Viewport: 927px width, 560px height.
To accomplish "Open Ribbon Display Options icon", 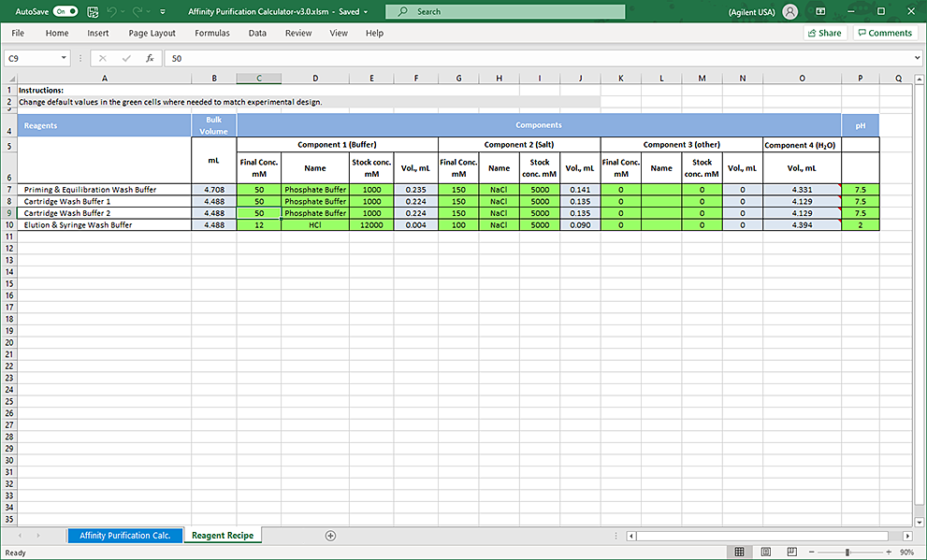I will click(x=820, y=11).
